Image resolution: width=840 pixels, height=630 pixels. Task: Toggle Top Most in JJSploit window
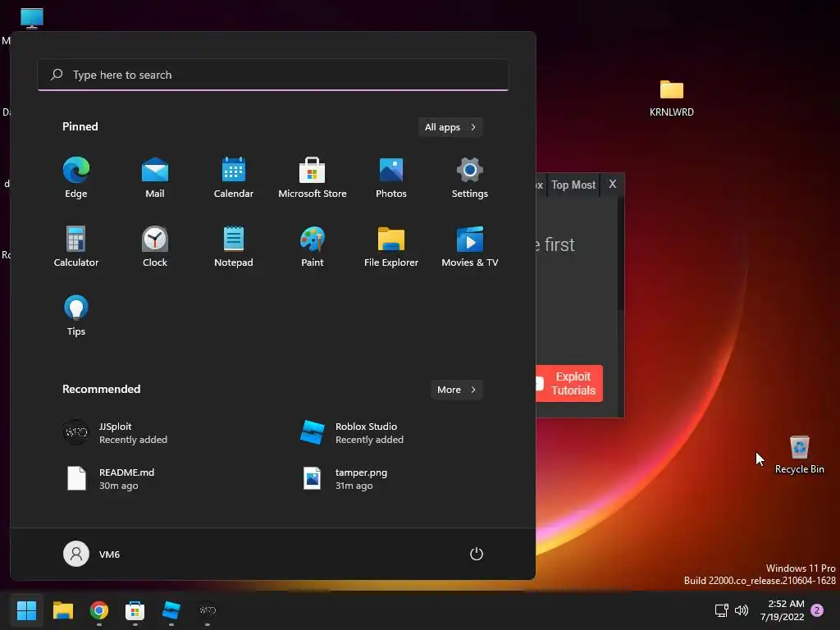(x=573, y=185)
